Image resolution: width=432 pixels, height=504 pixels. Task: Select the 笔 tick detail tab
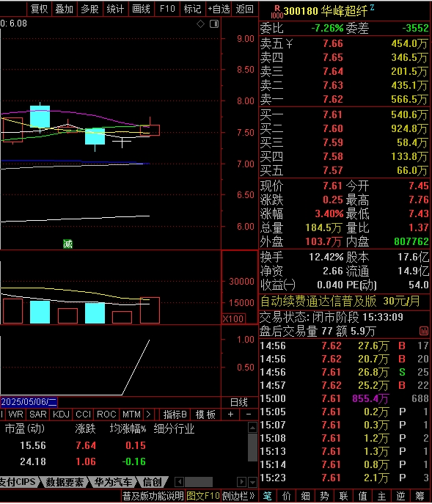[268, 496]
